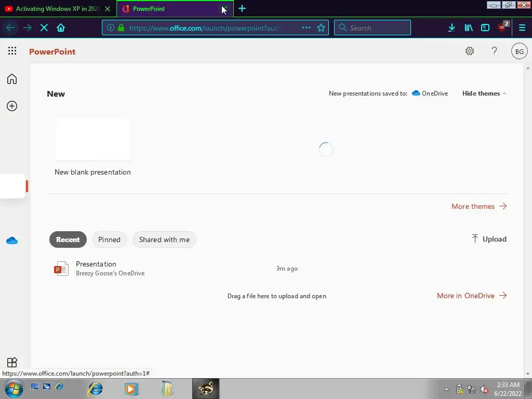532x399 pixels.
Task: Click the muted volume tray icon
Action: (485, 389)
